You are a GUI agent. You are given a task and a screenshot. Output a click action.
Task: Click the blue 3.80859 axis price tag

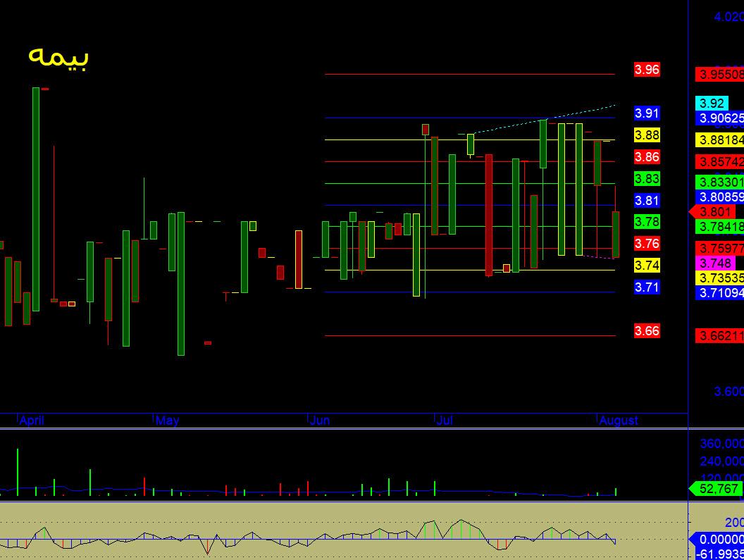pyautogui.click(x=720, y=197)
